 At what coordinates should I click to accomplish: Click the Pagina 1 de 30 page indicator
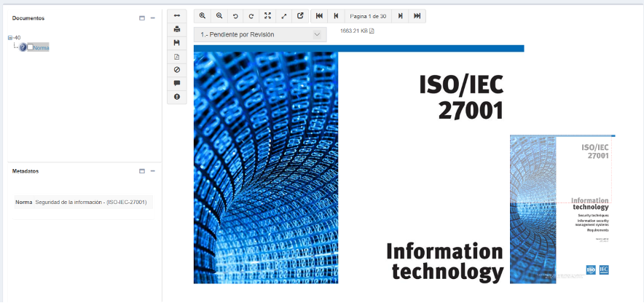pos(368,16)
